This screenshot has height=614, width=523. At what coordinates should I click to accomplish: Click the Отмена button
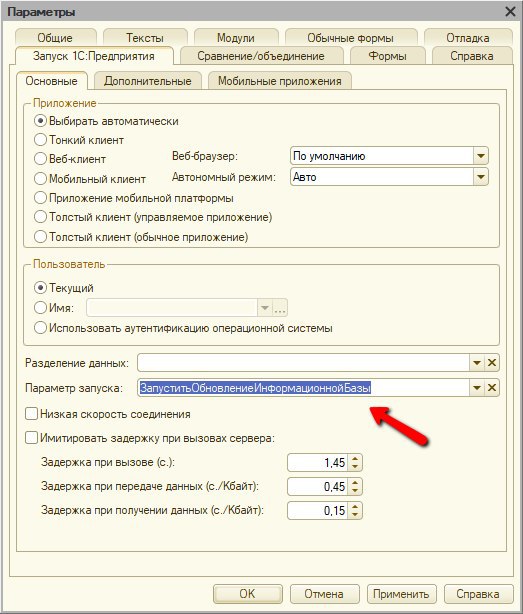324,594
